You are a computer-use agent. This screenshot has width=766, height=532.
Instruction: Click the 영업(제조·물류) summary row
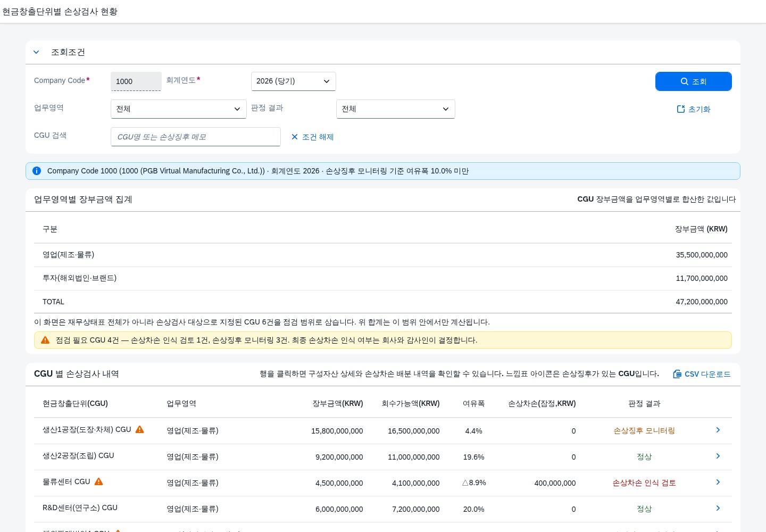(x=383, y=255)
